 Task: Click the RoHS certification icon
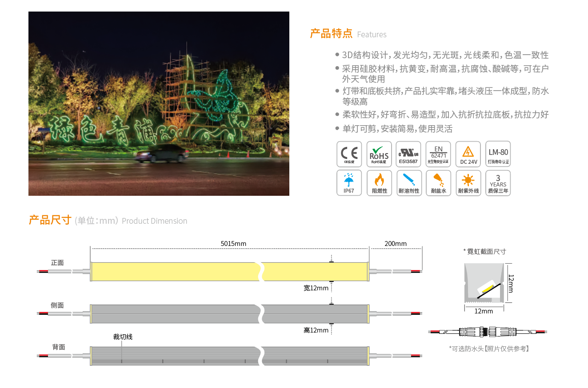point(379,154)
